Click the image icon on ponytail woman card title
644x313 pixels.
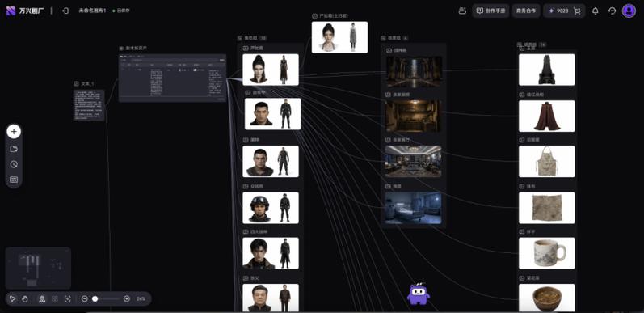point(246,48)
